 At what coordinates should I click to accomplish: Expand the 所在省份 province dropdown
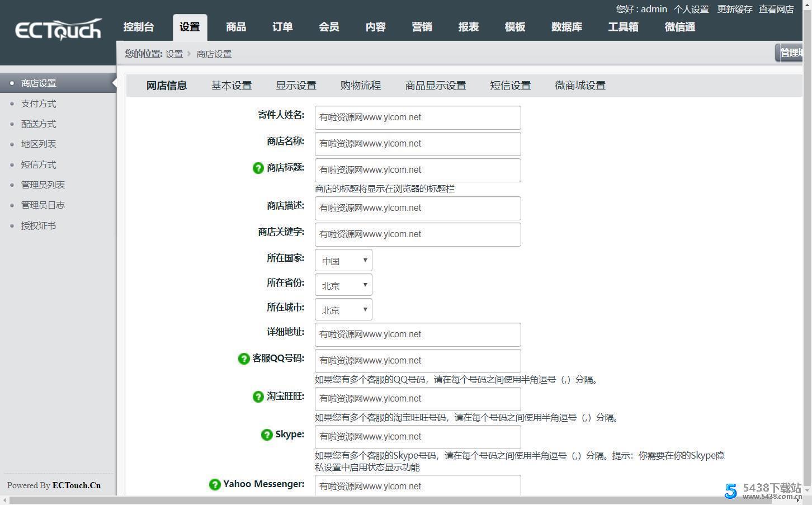[x=343, y=285]
